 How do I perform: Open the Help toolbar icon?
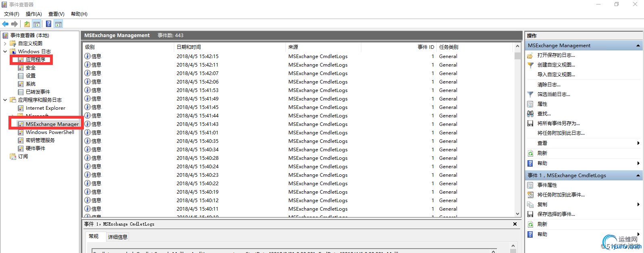[49, 24]
